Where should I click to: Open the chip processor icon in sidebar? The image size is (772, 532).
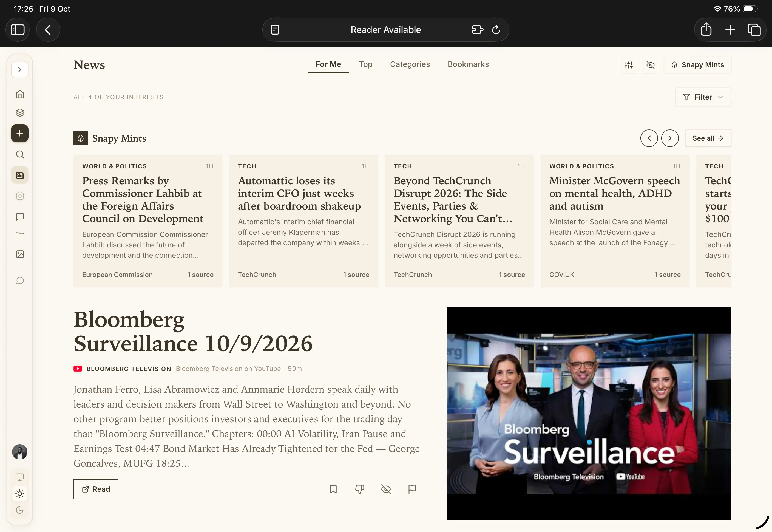[x=20, y=196]
